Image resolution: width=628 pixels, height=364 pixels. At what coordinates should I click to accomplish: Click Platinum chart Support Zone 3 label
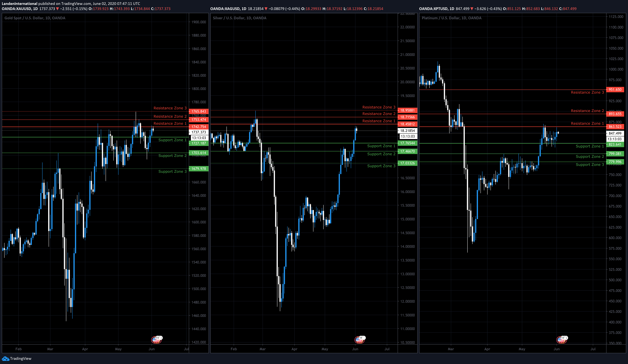[590, 165]
